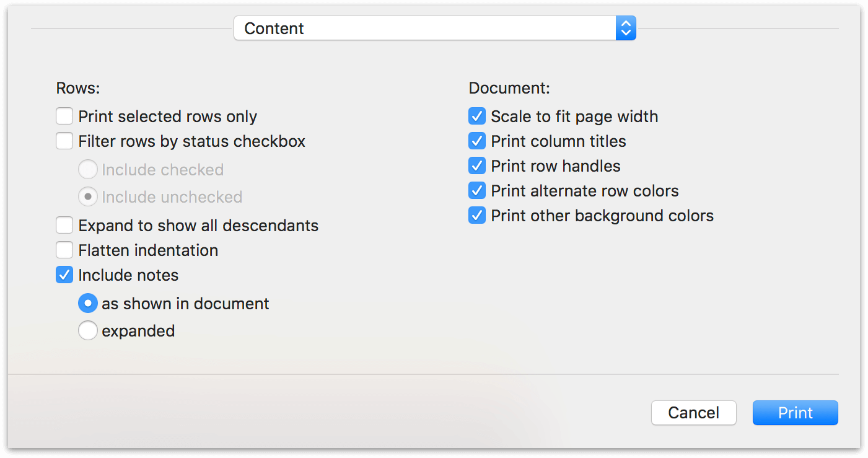Choose the expanded notes radio button

pyautogui.click(x=88, y=331)
